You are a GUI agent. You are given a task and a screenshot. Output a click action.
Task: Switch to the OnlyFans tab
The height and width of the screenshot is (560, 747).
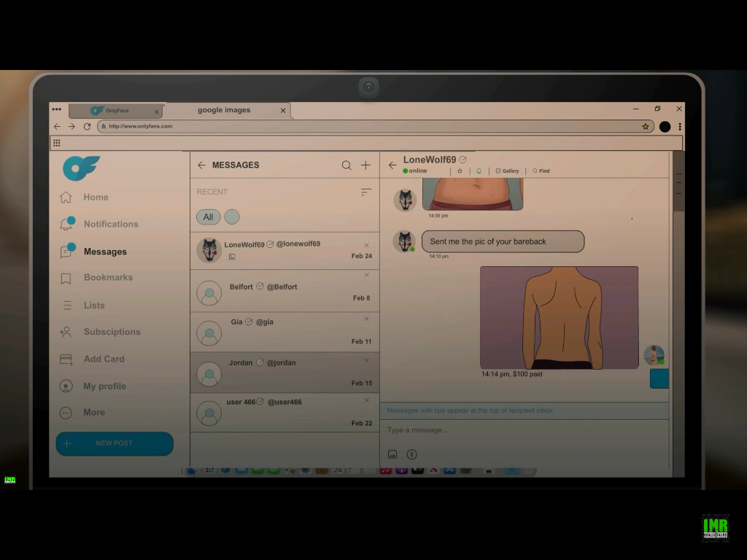click(116, 111)
